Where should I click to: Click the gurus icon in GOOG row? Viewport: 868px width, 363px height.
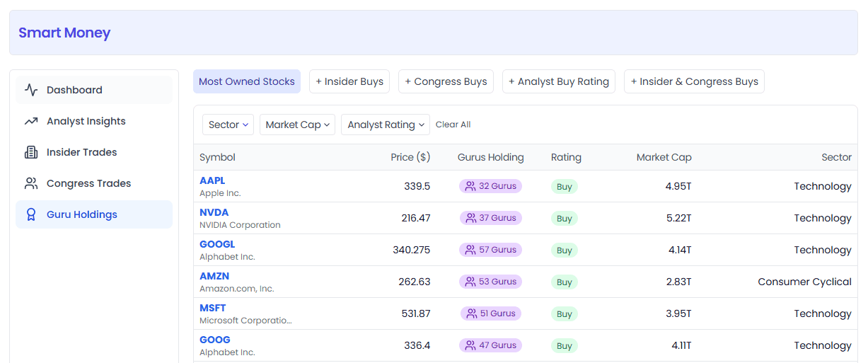tap(470, 345)
